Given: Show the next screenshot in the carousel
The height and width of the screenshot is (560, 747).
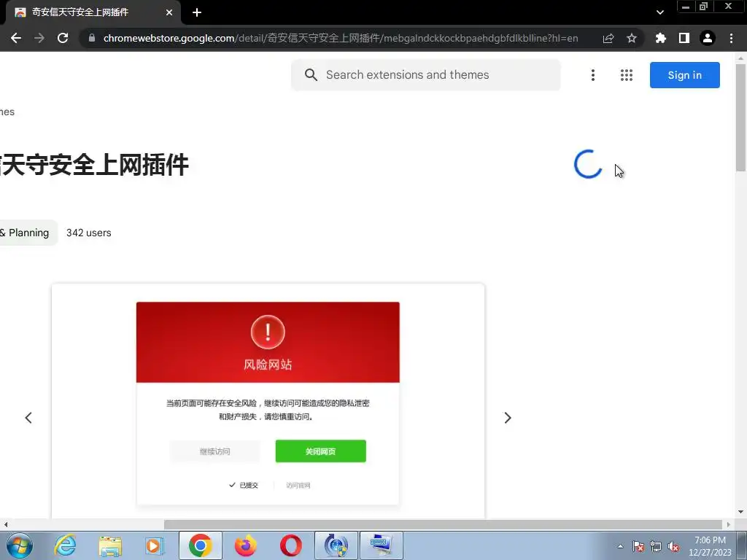Looking at the screenshot, I should [x=508, y=418].
